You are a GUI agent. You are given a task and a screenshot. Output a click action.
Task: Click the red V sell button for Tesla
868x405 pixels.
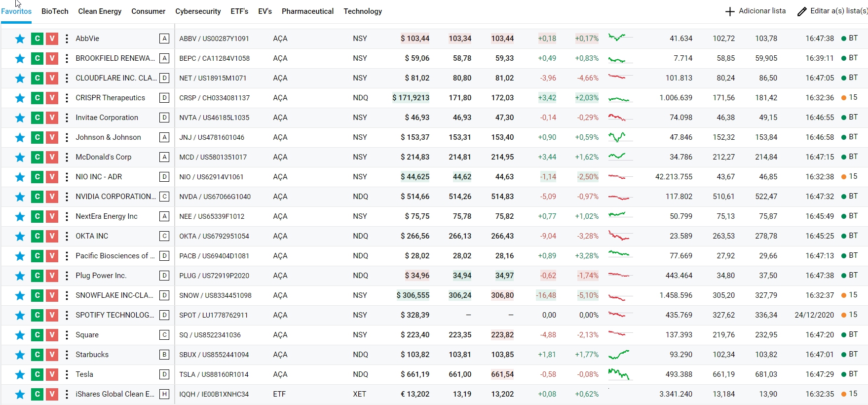coord(52,374)
